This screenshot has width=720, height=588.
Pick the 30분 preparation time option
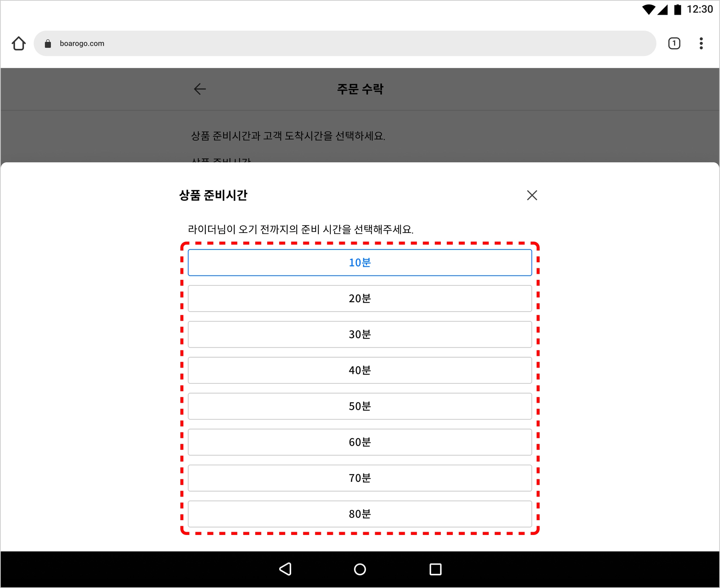[x=360, y=334]
